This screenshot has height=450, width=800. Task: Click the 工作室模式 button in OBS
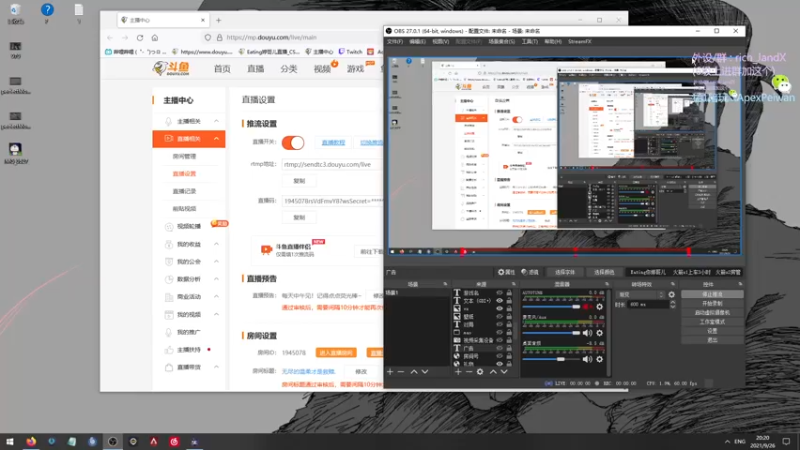712,322
